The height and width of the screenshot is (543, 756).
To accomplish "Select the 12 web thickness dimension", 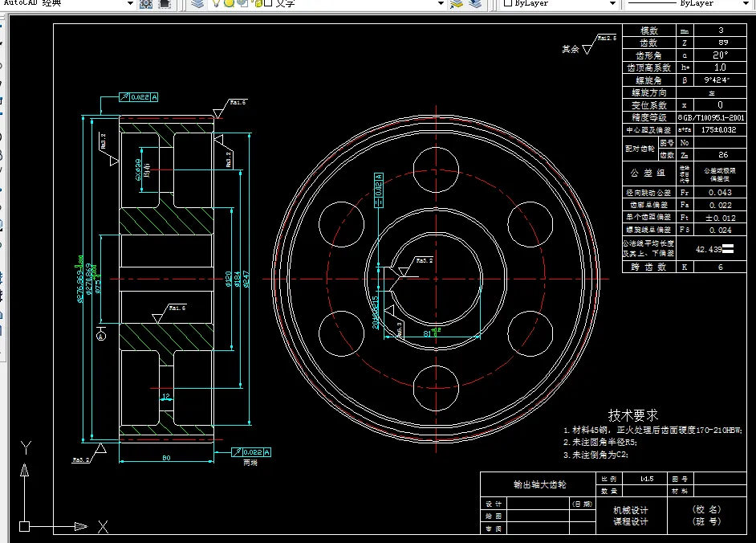I will (x=166, y=396).
